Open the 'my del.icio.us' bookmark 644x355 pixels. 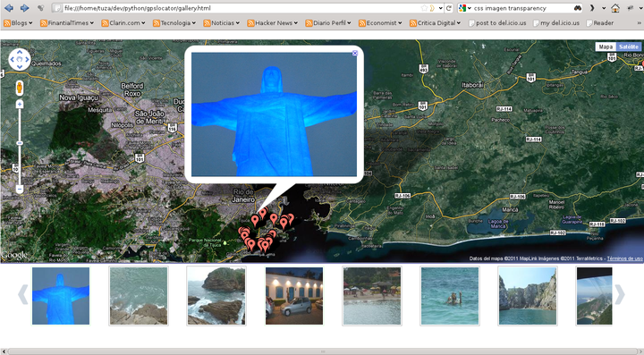pyautogui.click(x=556, y=23)
